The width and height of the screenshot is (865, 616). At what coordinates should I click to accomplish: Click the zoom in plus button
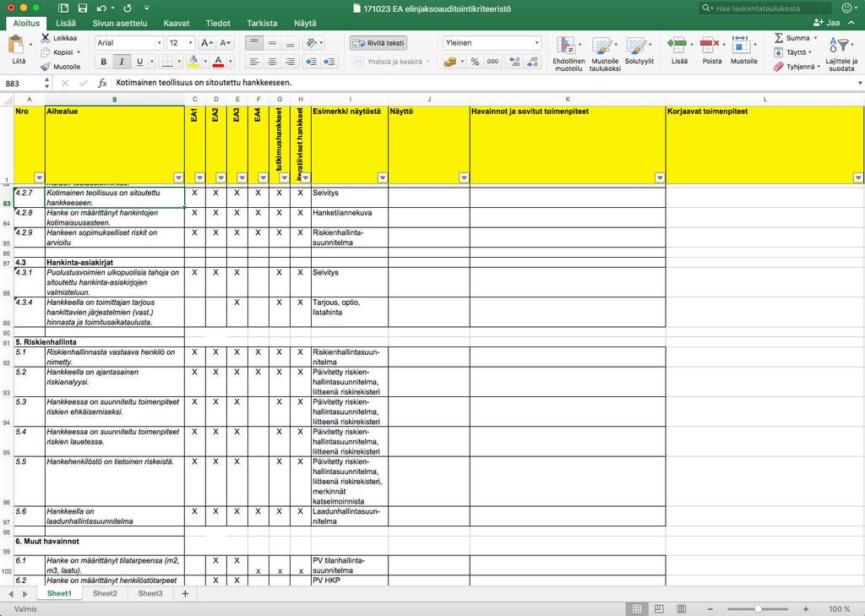(x=806, y=609)
